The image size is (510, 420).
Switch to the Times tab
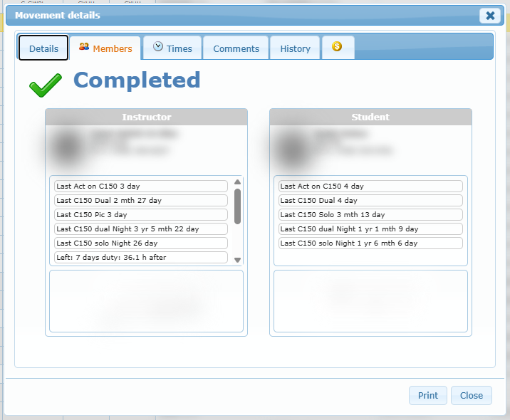(172, 48)
